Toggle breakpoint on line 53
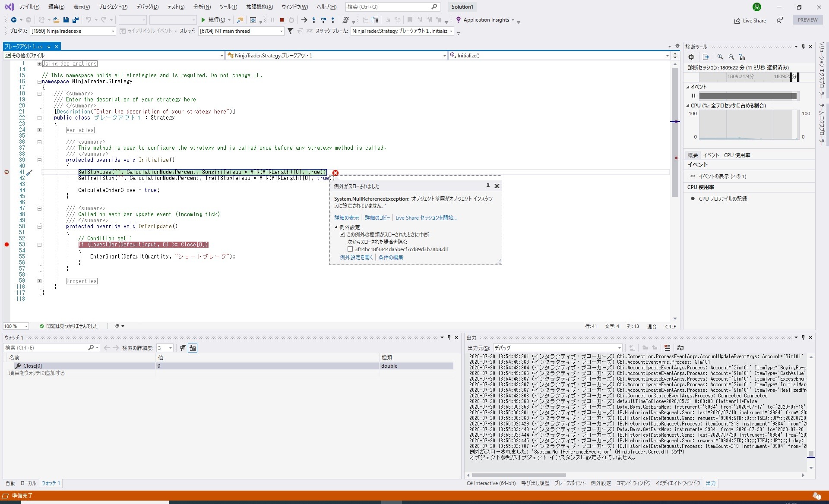 tap(6, 245)
